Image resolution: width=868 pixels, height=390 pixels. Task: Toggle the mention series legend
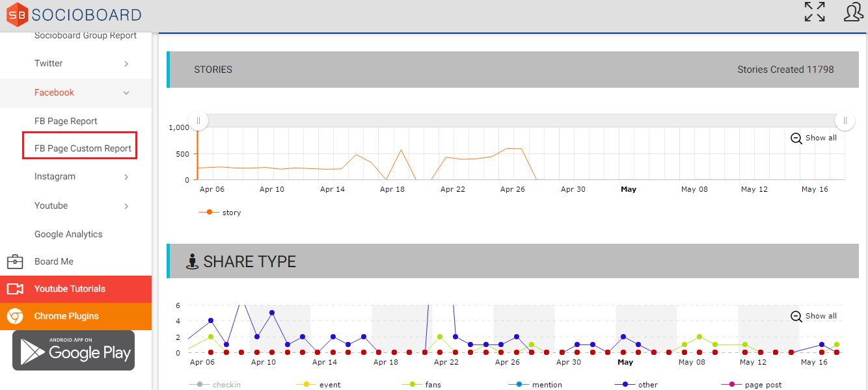click(535, 385)
